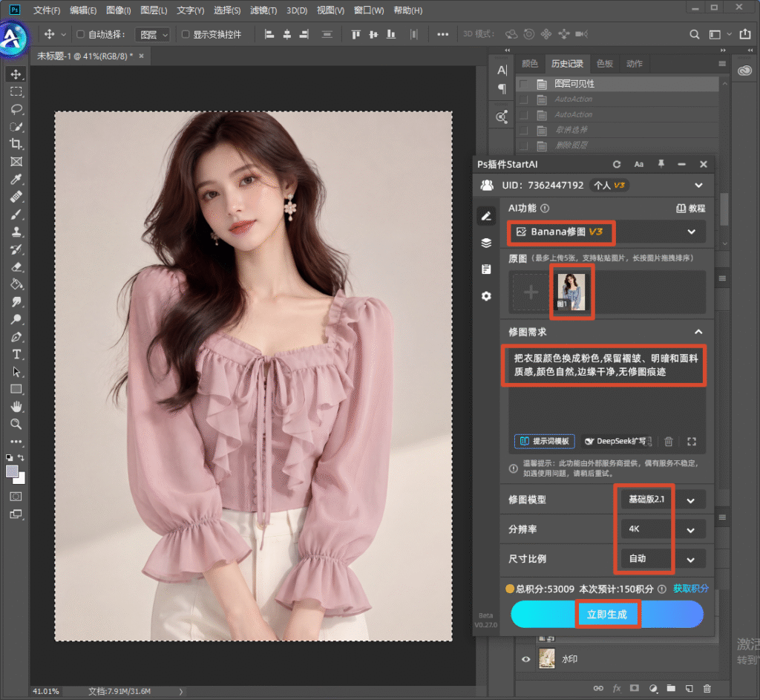
Task: Open Creative Cloud Libraries panel icon
Action: click(x=744, y=71)
